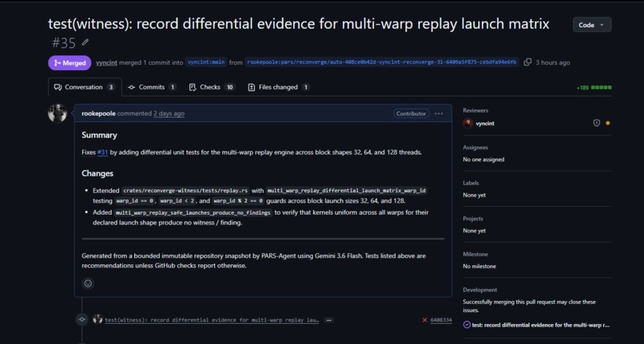The width and height of the screenshot is (644, 344).
Task: Click the 'No milestone' text
Action: pos(479,266)
